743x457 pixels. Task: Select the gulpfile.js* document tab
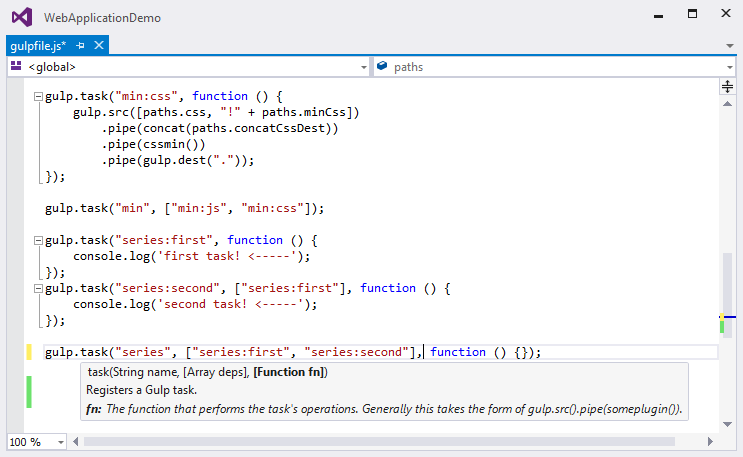(38, 46)
